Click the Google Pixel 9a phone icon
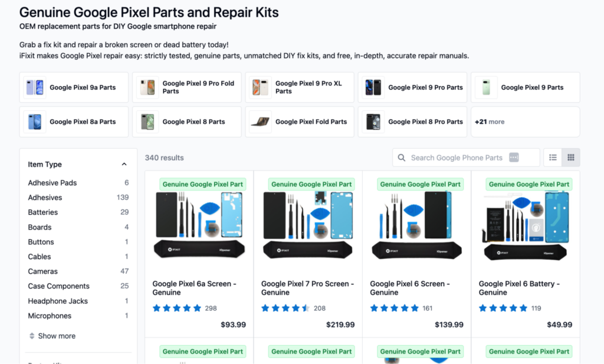 pos(34,87)
